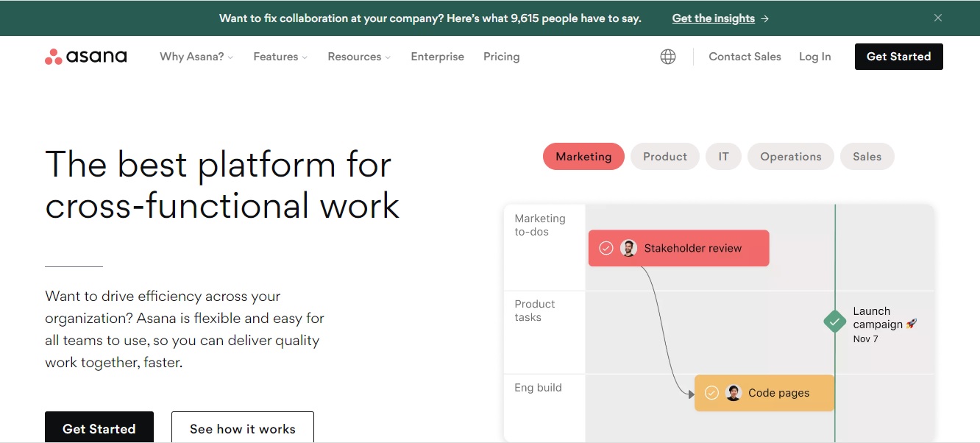Expand the Features dropdown
Screen dimensions: 980x443
280,57
